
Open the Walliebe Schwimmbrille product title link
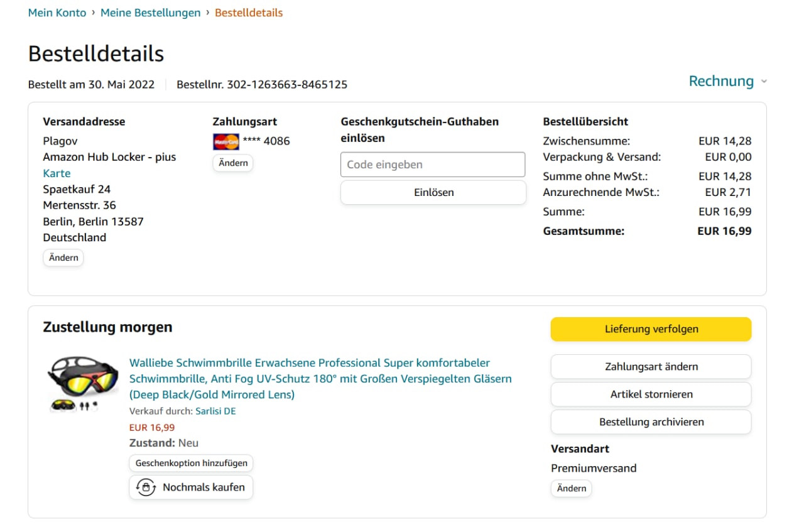click(320, 379)
